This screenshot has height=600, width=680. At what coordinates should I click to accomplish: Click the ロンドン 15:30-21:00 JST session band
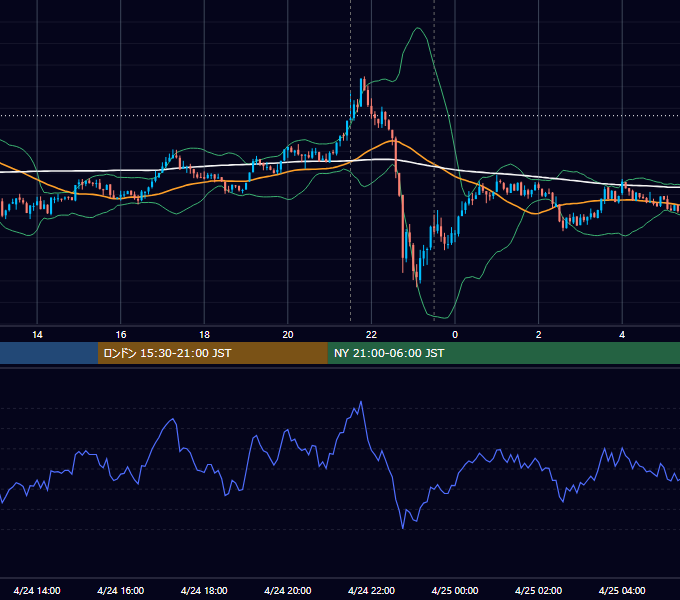[212, 353]
